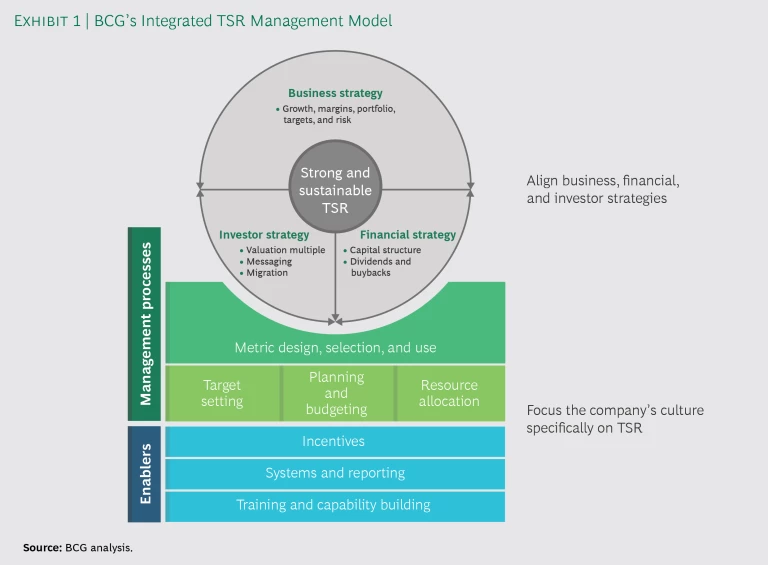This screenshot has width=768, height=565.
Task: Click the central Strong and sustainable TSR circle
Action: [x=335, y=189]
